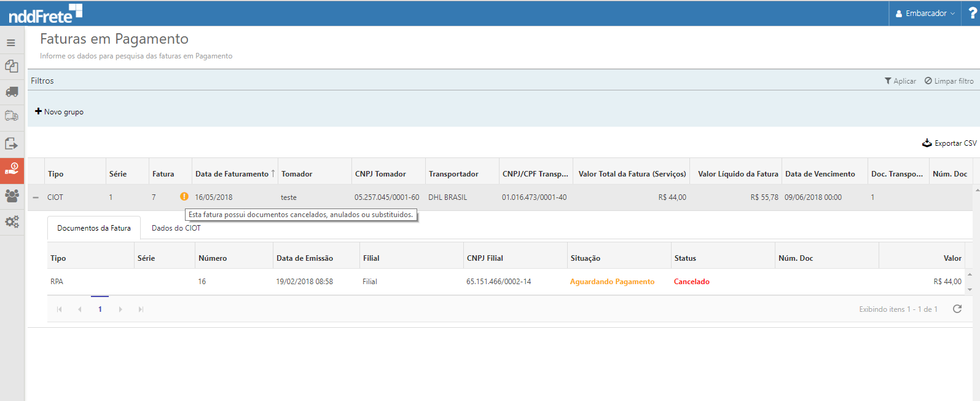The image size is (980, 401).
Task: Click Exportar CSV
Action: tap(949, 143)
